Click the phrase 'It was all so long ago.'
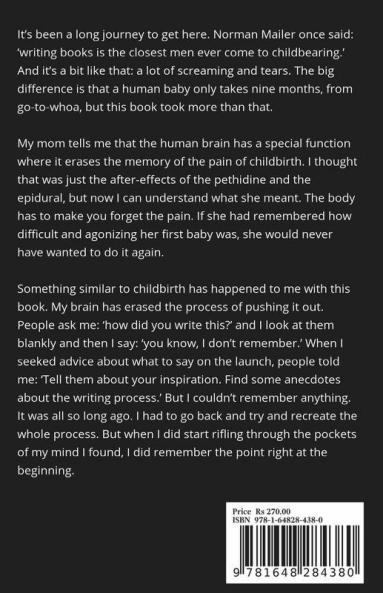The width and height of the screenshot is (383, 593). (x=74, y=416)
